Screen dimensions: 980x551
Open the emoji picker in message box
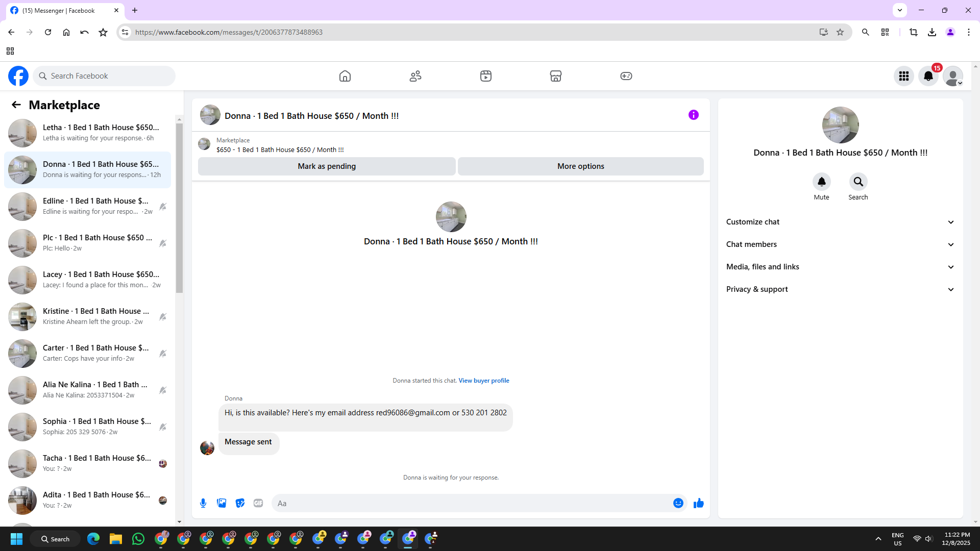click(x=678, y=503)
